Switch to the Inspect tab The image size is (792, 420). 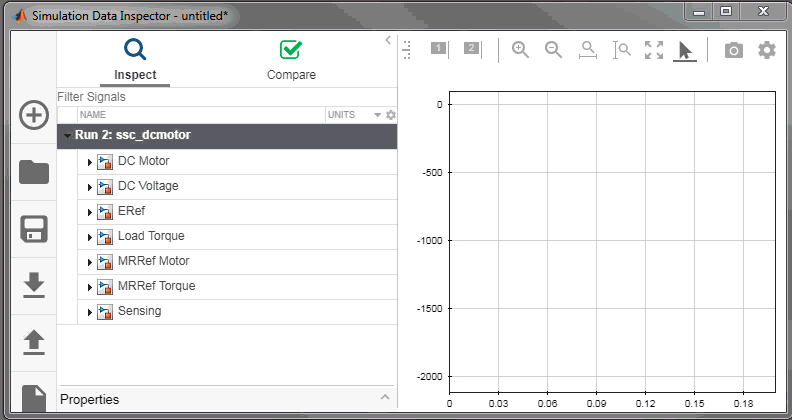pos(135,60)
